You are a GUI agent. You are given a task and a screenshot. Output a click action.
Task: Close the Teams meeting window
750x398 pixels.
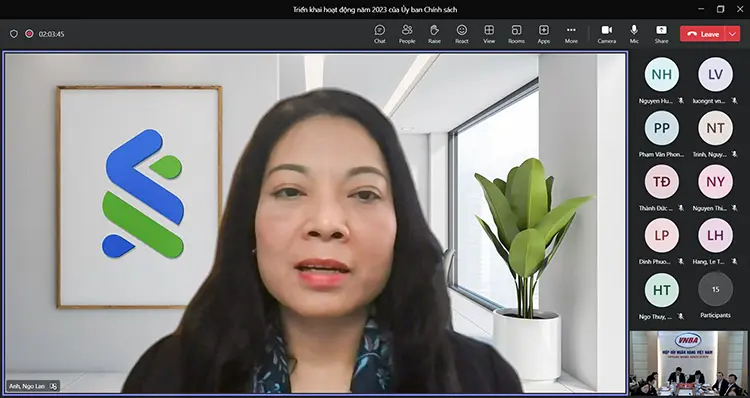coord(740,9)
